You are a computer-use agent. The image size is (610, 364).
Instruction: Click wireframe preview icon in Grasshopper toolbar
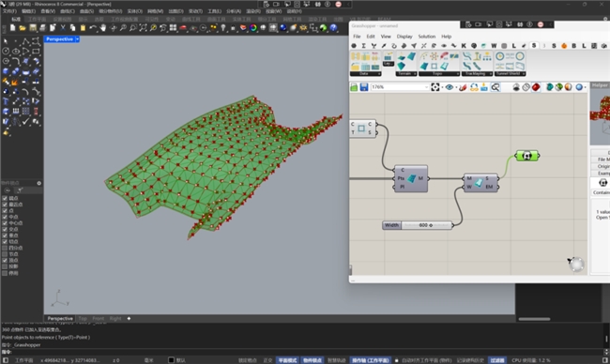click(526, 87)
